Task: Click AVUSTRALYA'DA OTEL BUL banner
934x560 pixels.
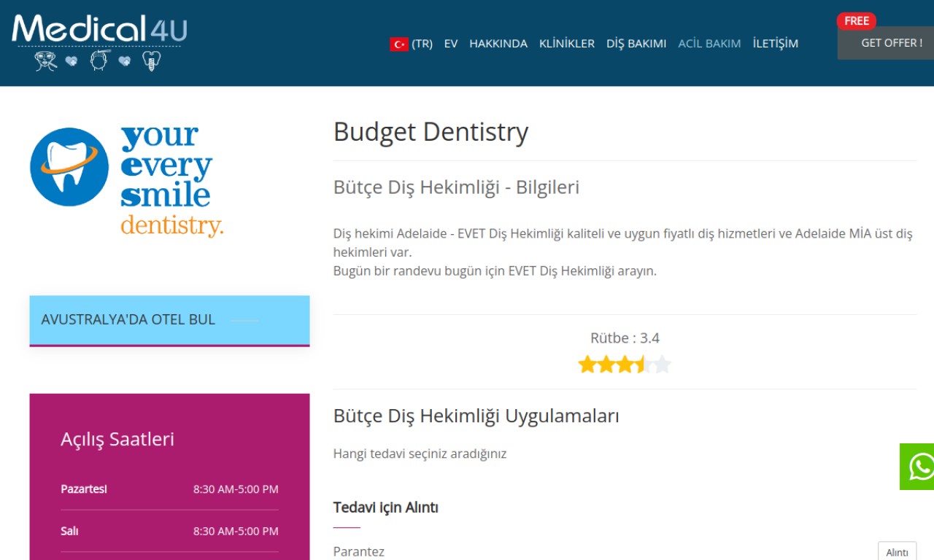Action: click(169, 320)
